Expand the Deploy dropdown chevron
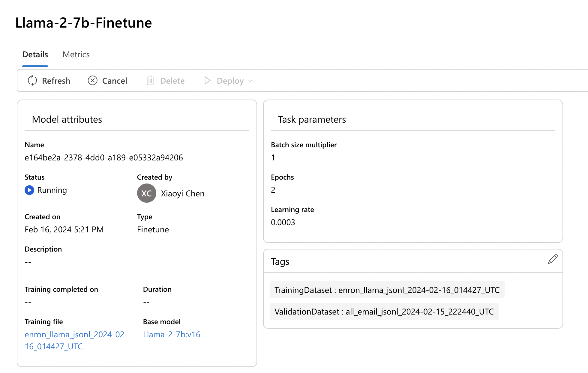 (250, 81)
